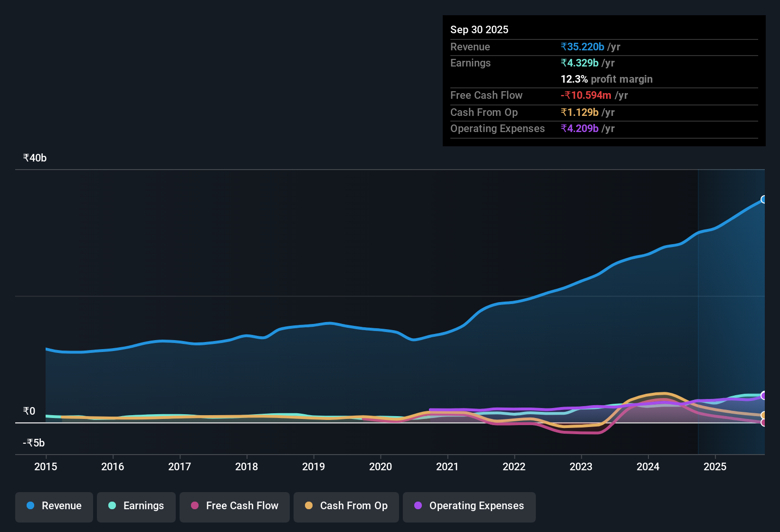Click the Operating Expenses endpoint circle

[x=764, y=395]
